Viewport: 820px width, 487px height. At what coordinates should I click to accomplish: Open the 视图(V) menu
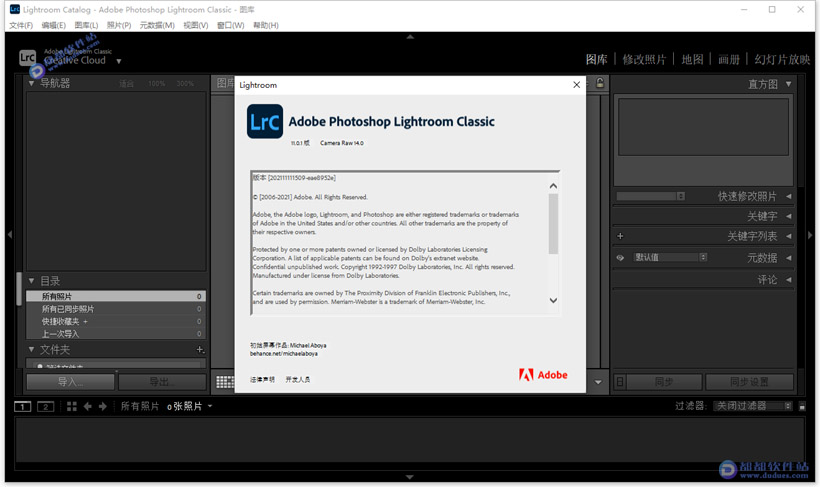(x=196, y=25)
